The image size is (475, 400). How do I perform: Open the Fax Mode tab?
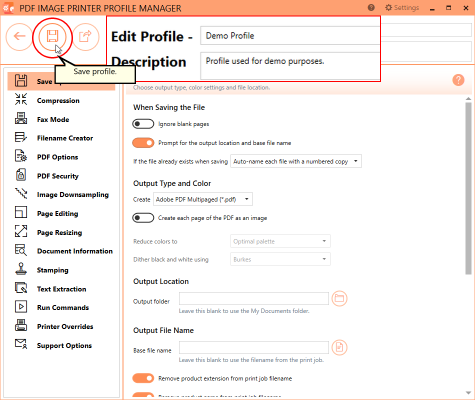pyautogui.click(x=53, y=119)
